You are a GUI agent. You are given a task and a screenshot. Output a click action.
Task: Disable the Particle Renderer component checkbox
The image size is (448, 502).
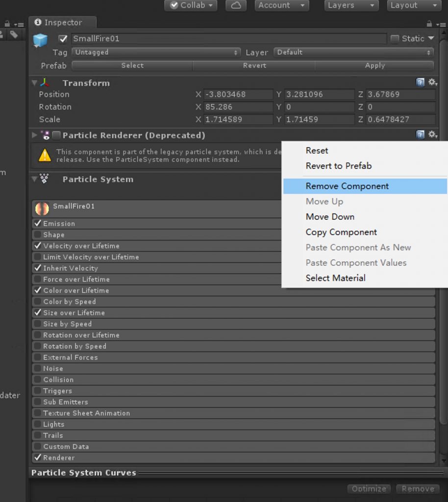click(x=56, y=135)
